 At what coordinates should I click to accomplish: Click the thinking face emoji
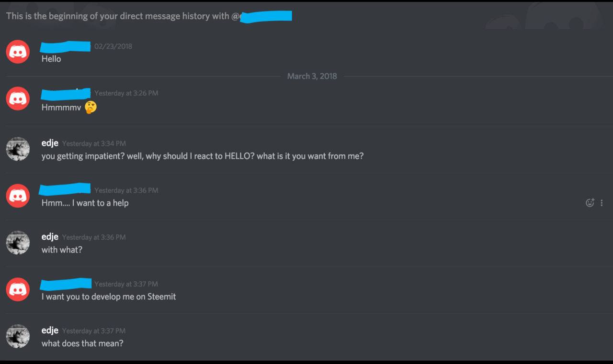[x=91, y=107]
